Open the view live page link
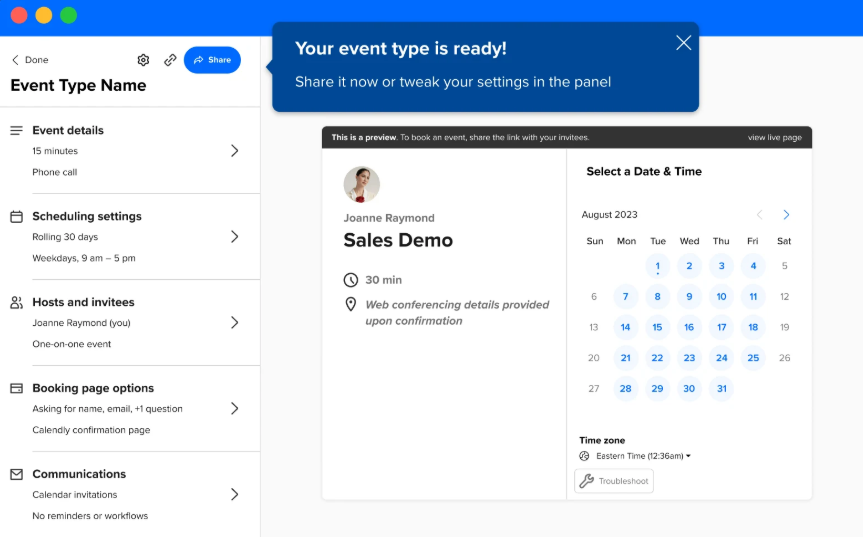This screenshot has height=537, width=863. (774, 138)
